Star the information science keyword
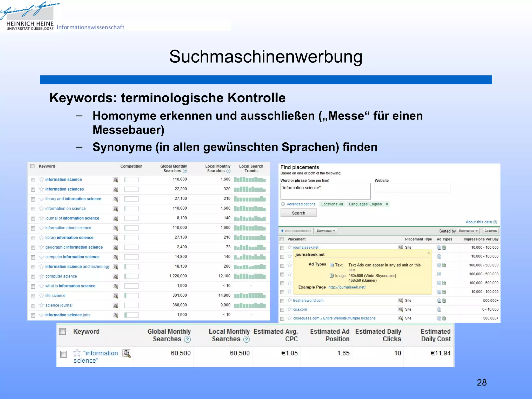Screen dimensions: 532x399 [42, 179]
